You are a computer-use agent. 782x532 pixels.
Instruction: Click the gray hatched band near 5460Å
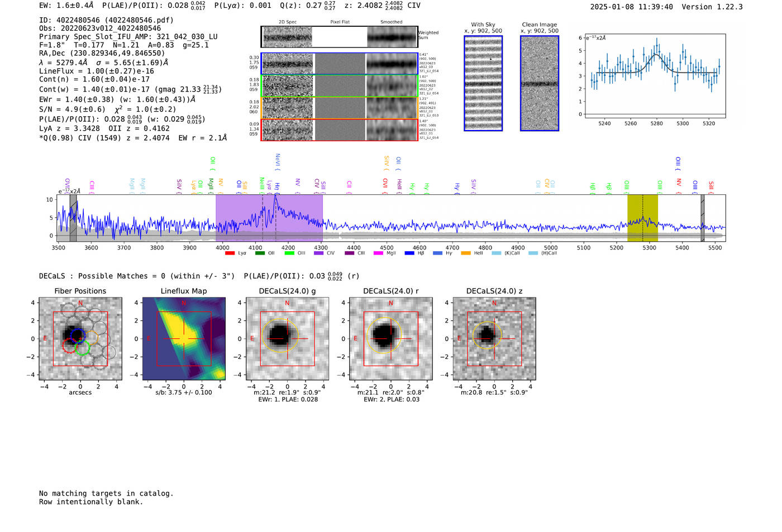703,218
